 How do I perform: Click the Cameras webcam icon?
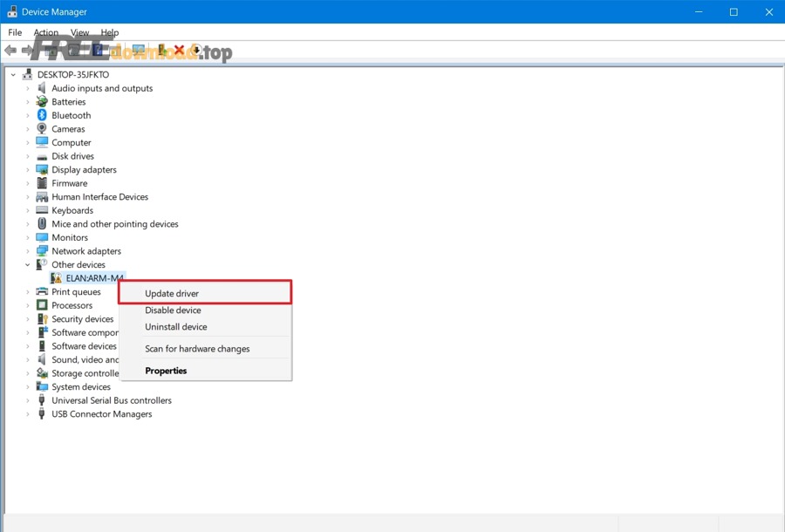tap(42, 128)
